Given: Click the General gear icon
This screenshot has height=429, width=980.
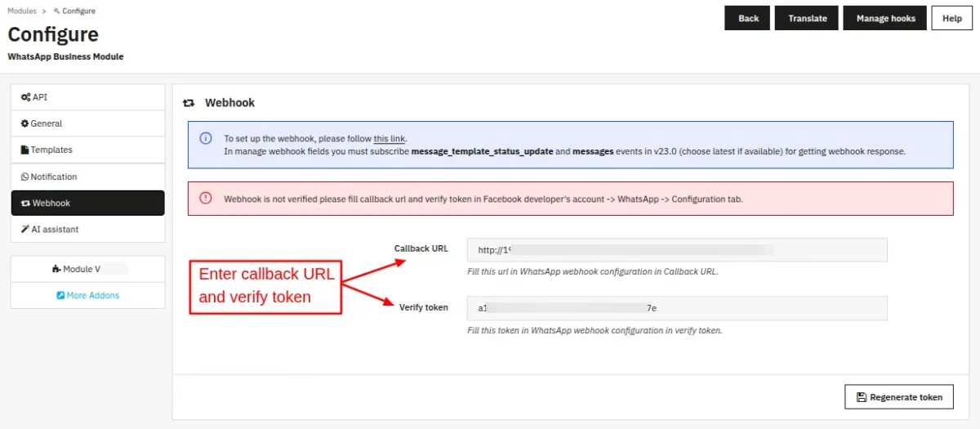Looking at the screenshot, I should click(24, 123).
